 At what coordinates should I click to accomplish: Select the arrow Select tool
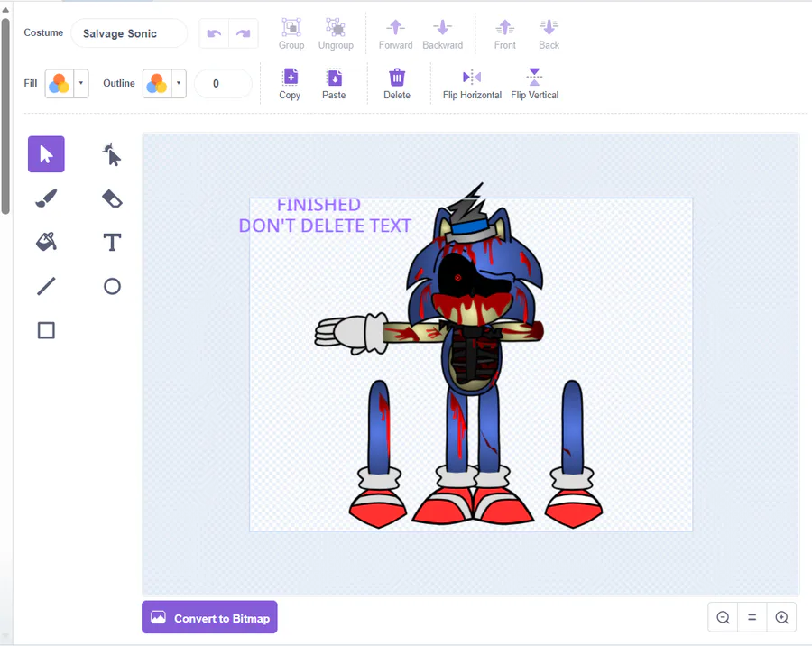point(46,154)
